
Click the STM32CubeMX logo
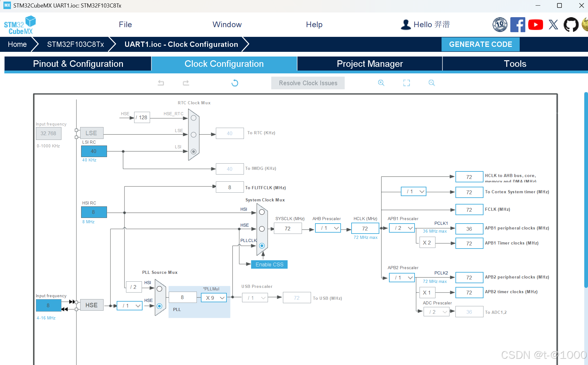(20, 25)
